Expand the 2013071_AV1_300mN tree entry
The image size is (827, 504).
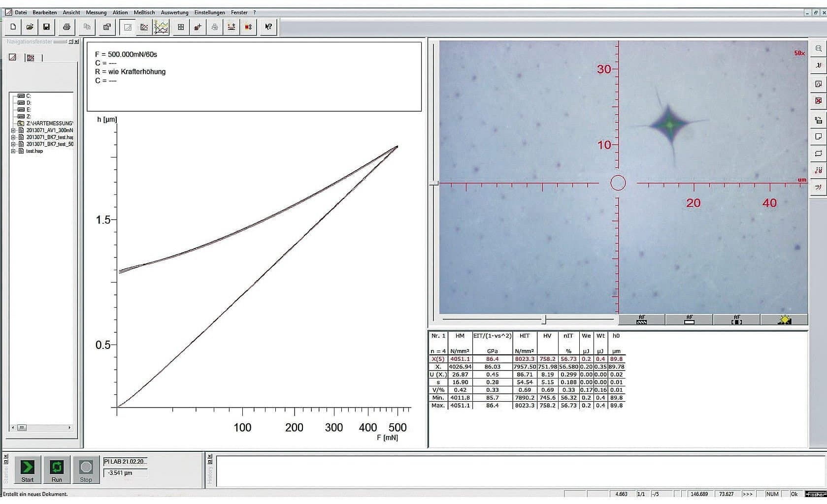(13, 130)
